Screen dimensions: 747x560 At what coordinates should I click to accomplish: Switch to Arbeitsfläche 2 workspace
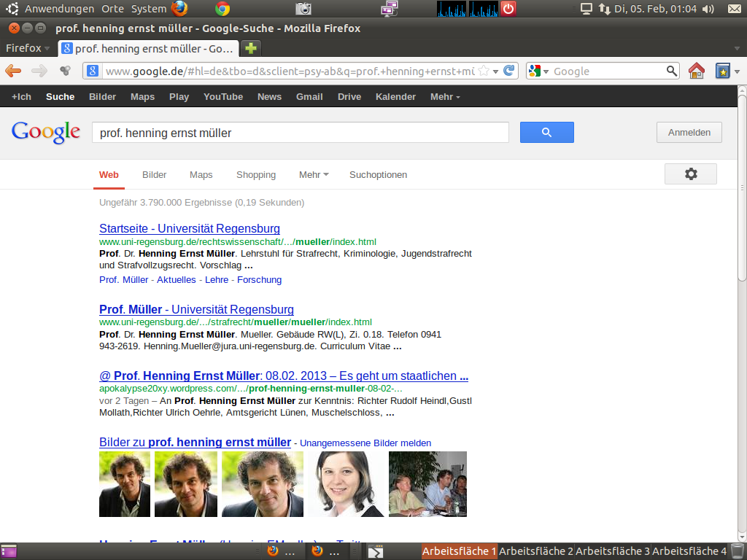(x=536, y=551)
